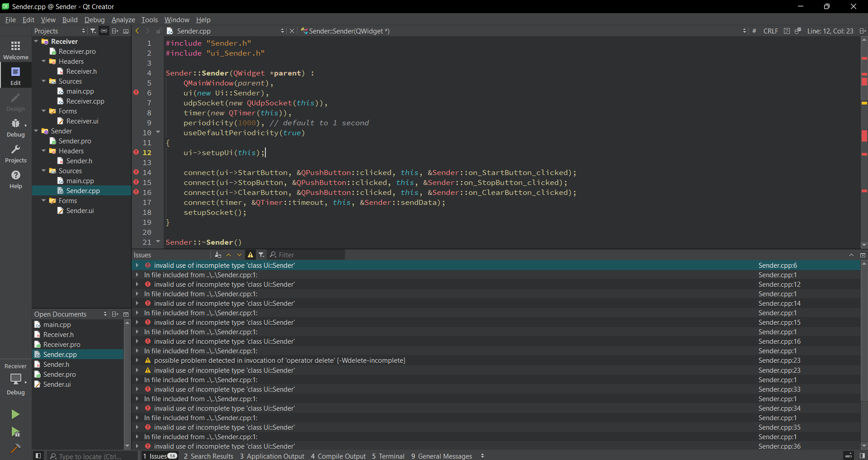Image resolution: width=868 pixels, height=460 pixels.
Task: Open the Receiver kit selector
Action: tap(16, 379)
